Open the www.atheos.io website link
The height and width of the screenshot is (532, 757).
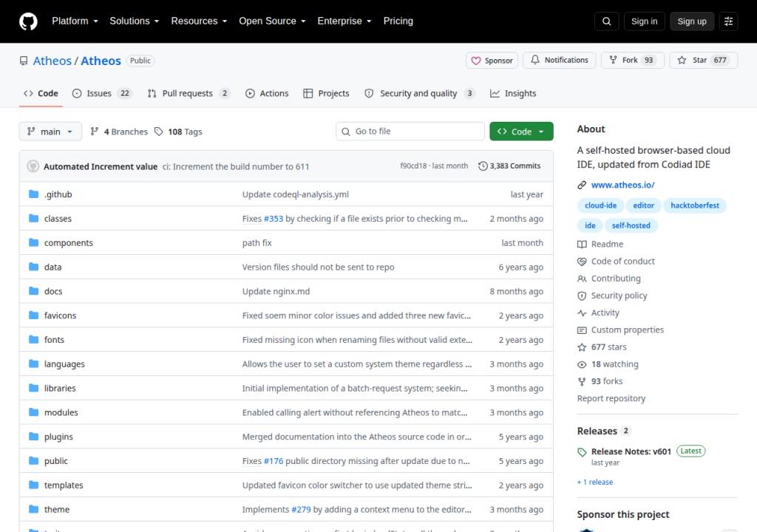[622, 185]
